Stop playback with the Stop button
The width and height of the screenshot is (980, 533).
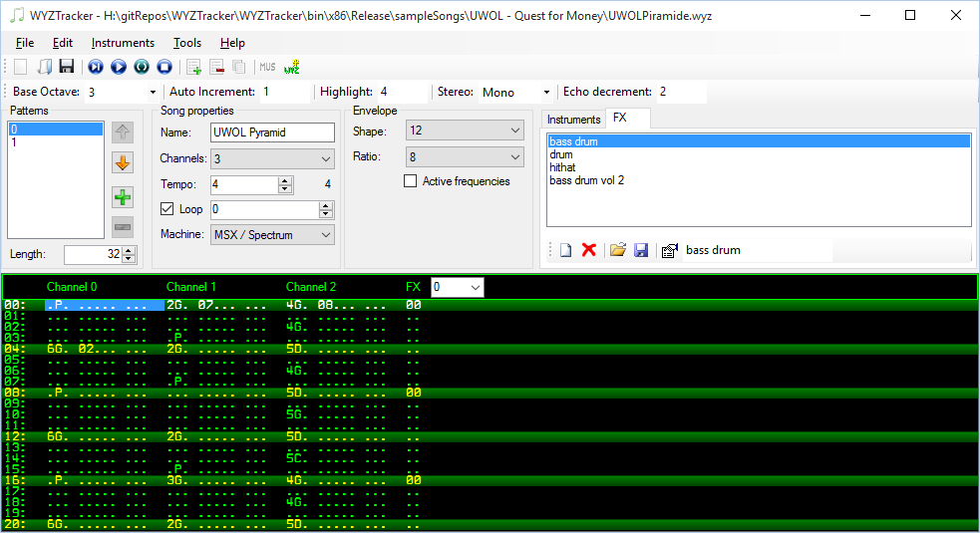click(164, 67)
